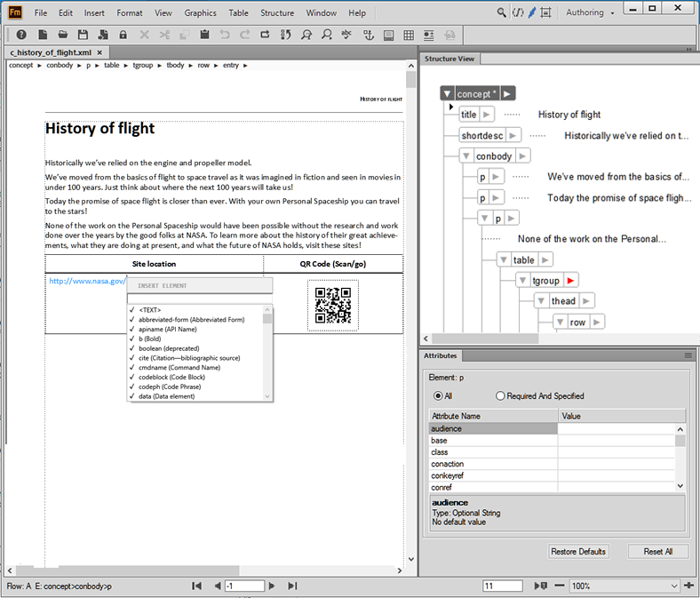
Task: Collapse the conbody element triangle
Action: (466, 155)
